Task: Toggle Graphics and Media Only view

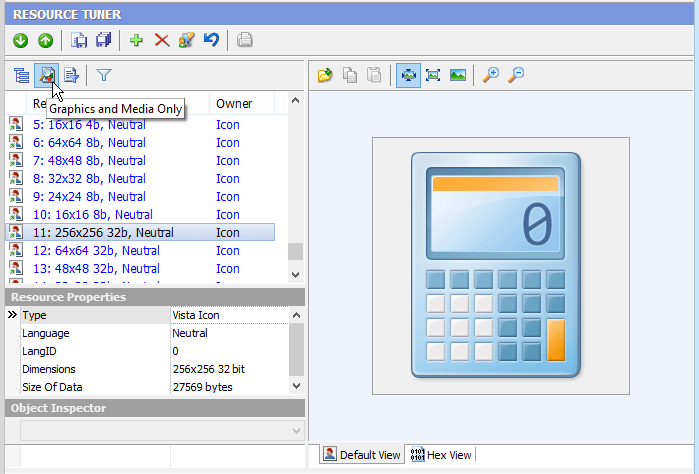Action: pos(46,75)
